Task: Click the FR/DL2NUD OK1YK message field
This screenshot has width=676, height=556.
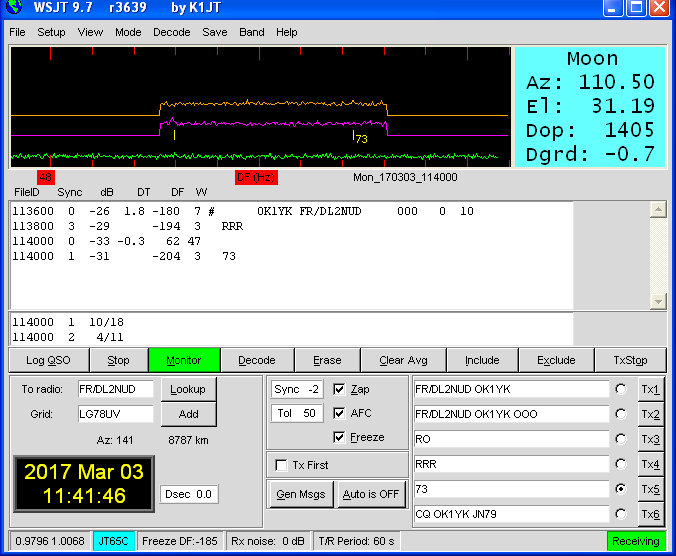Action: [x=511, y=389]
